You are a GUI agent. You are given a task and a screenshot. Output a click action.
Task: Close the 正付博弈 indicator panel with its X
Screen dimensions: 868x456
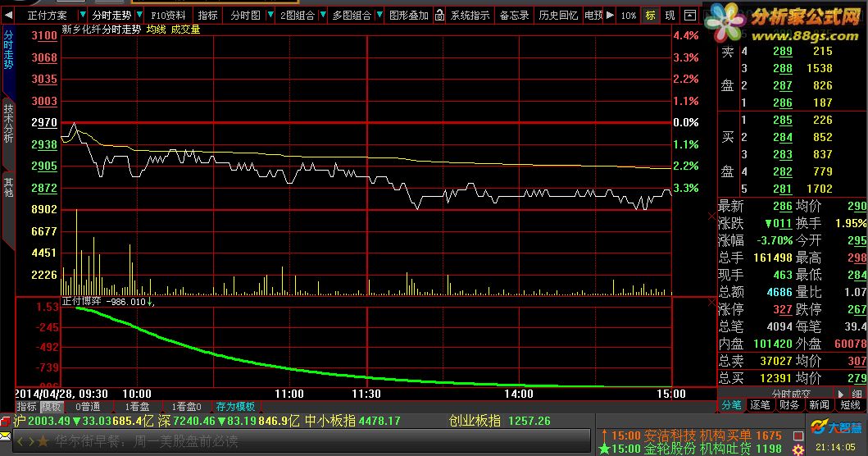(x=712, y=302)
